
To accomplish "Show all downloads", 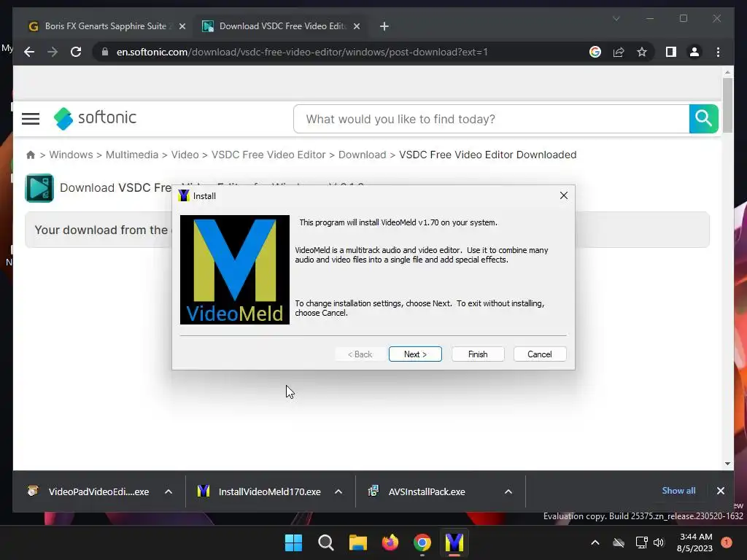I will tap(678, 491).
